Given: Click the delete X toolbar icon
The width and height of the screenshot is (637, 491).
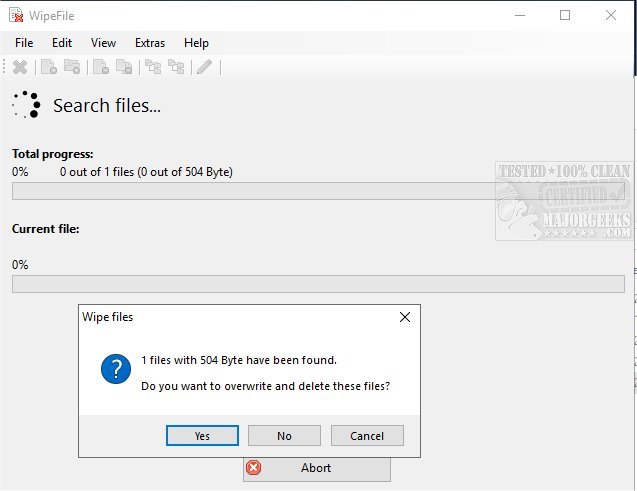Looking at the screenshot, I should click(19, 67).
